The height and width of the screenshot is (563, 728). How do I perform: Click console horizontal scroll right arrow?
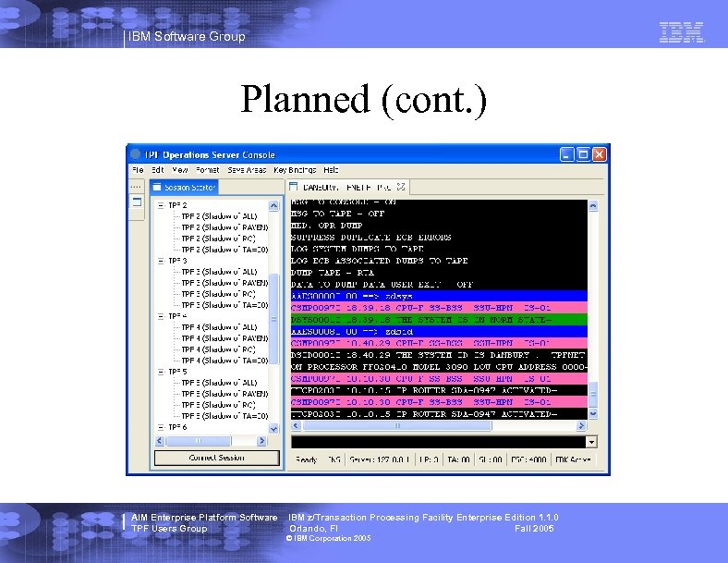point(581,425)
